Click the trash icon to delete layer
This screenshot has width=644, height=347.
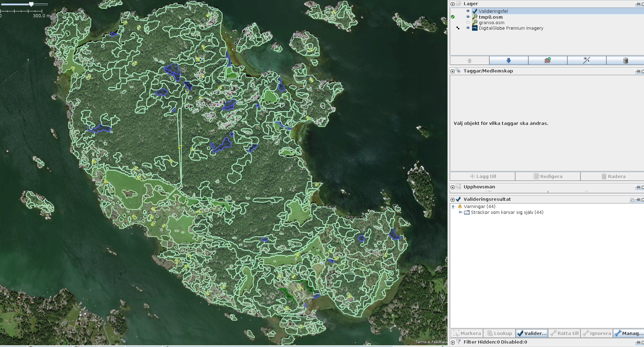coord(625,61)
